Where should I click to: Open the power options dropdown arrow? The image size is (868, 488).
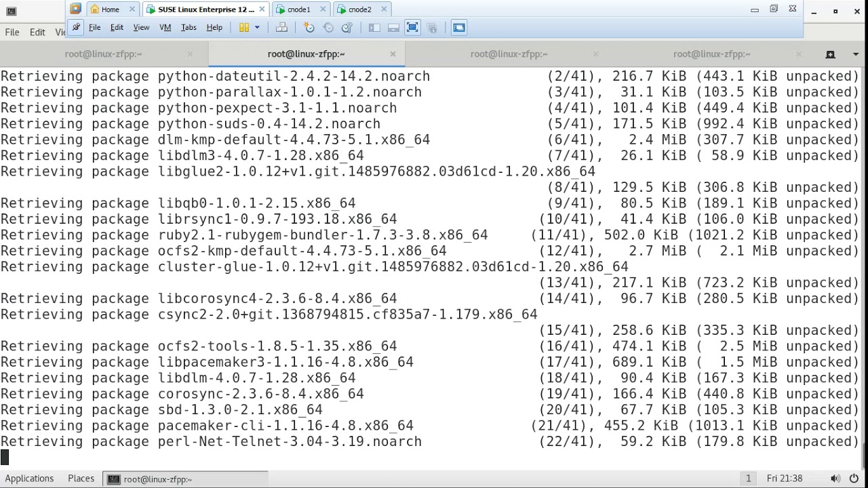point(257,27)
